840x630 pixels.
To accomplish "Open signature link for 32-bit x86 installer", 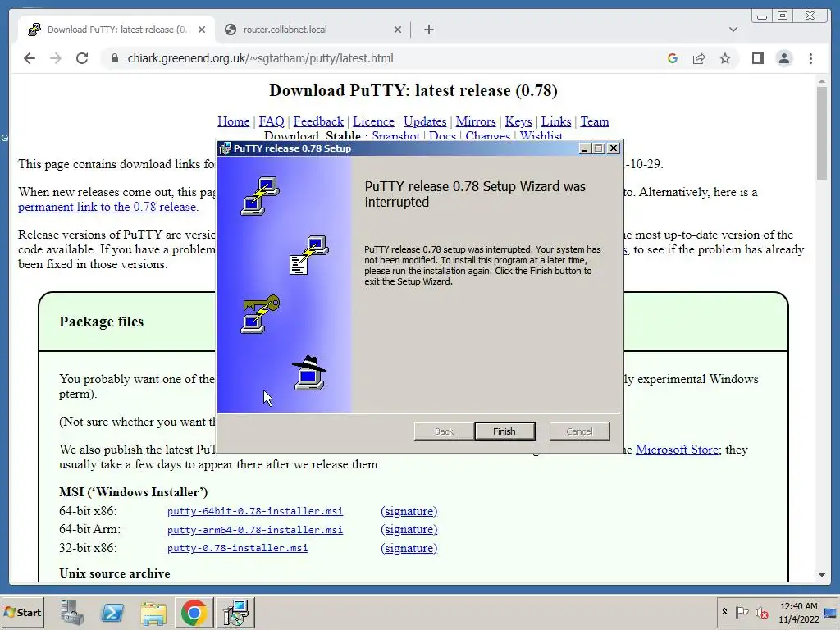I will [409, 548].
